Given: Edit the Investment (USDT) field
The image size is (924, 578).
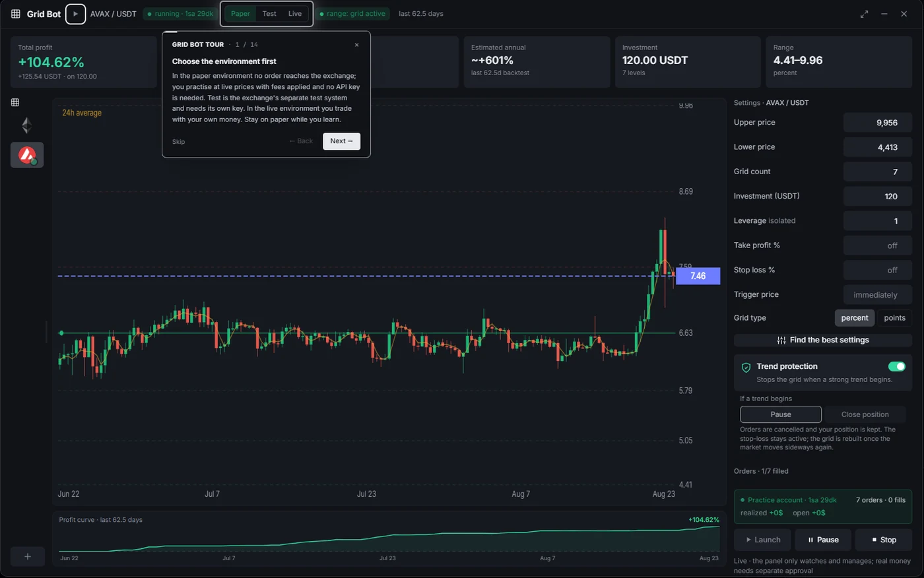Looking at the screenshot, I should [878, 196].
